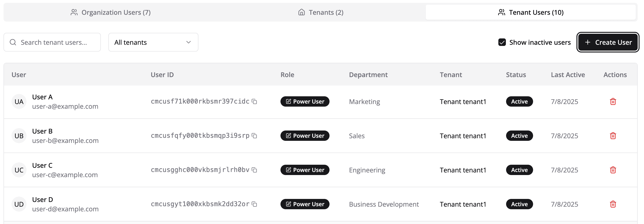Open the All tenants dropdown
644x224 pixels.
point(153,42)
